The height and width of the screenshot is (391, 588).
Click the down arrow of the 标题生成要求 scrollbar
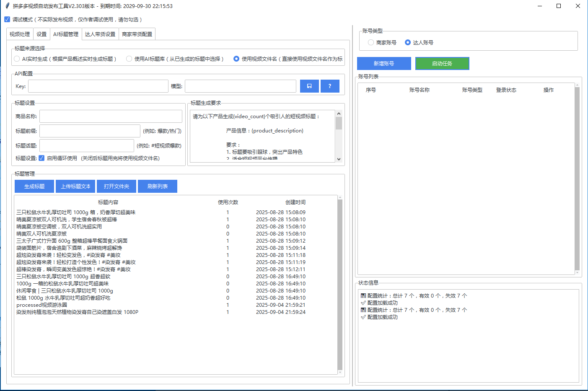click(x=338, y=159)
